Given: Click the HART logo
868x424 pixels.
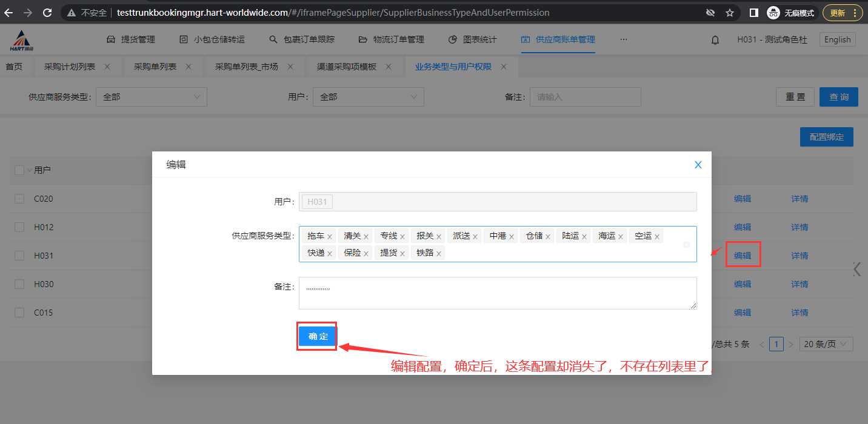Looking at the screenshot, I should point(22,40).
